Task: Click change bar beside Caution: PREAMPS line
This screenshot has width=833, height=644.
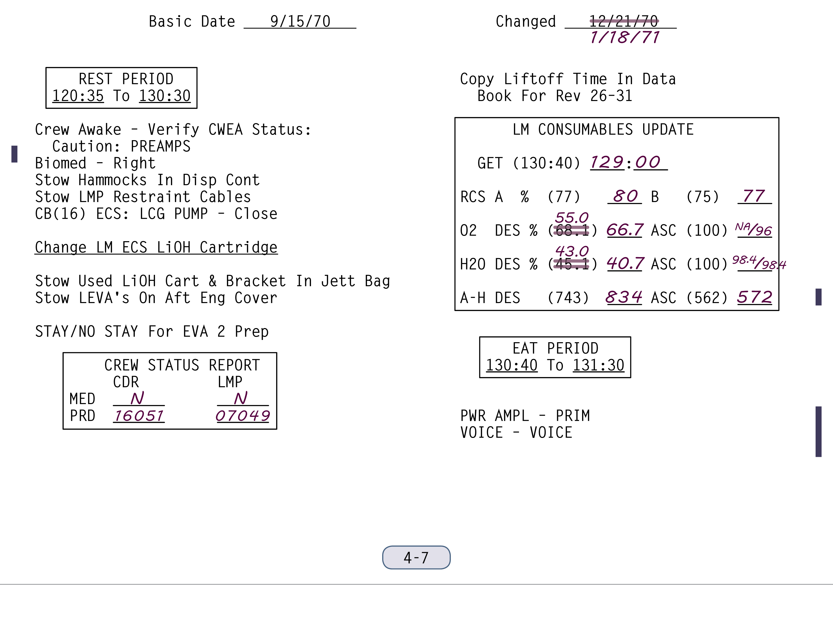Action: point(14,154)
